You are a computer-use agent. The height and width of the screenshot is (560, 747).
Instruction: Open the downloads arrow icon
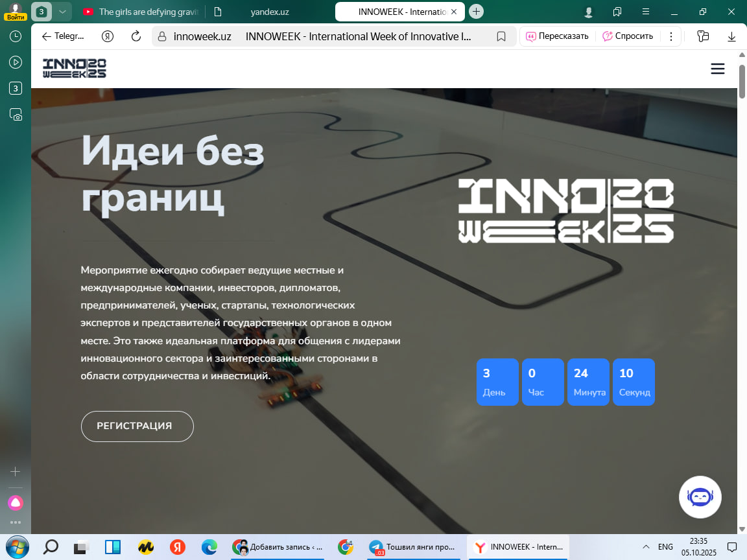(731, 36)
